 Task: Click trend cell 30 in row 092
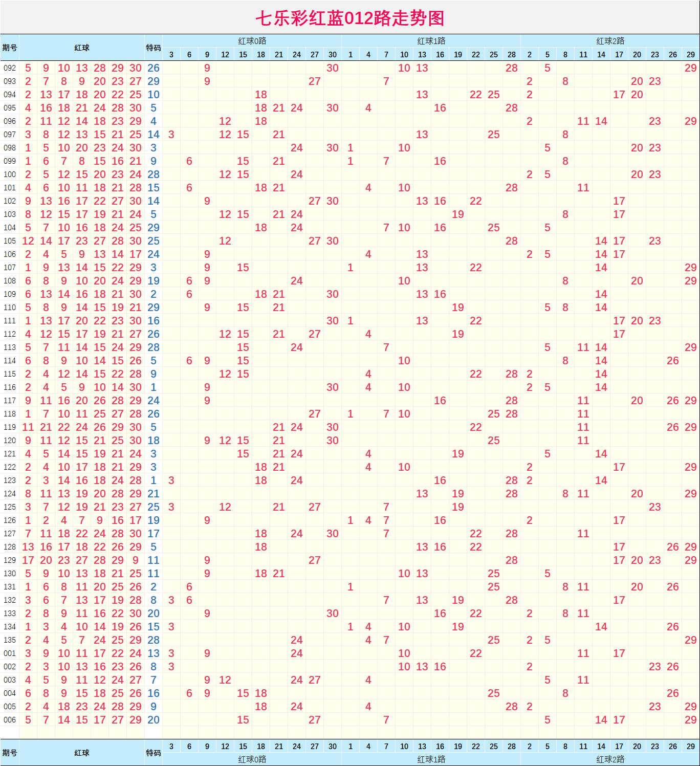pos(333,68)
